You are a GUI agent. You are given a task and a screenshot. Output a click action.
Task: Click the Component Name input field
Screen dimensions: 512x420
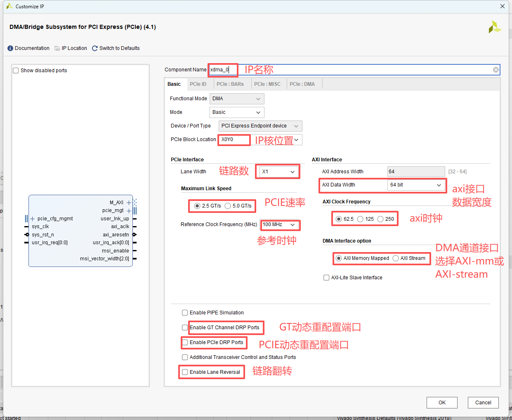pyautogui.click(x=354, y=70)
